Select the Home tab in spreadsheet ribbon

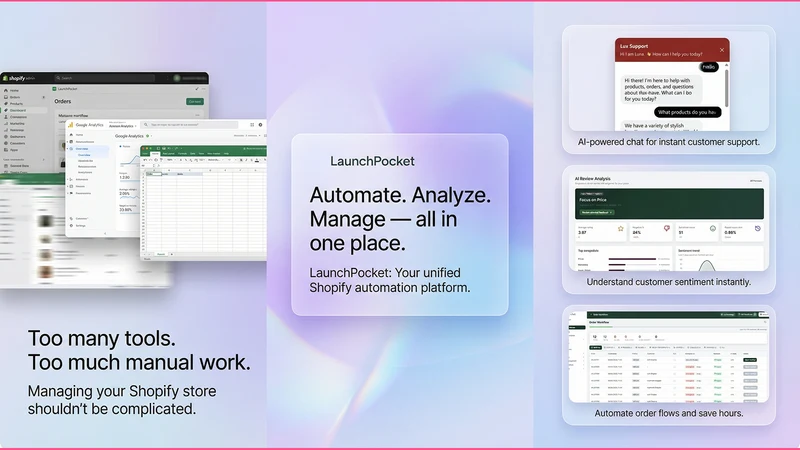point(155,154)
